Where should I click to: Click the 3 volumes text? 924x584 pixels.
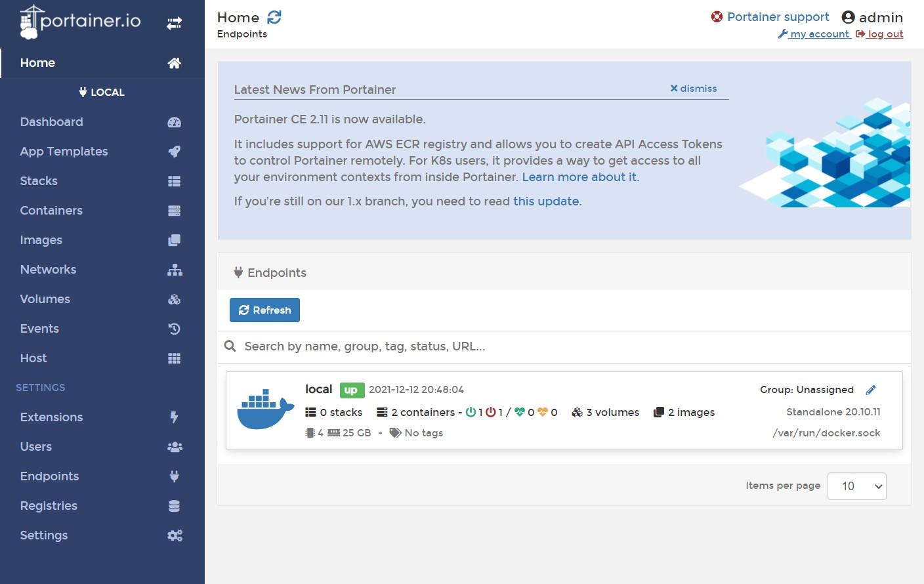point(613,412)
